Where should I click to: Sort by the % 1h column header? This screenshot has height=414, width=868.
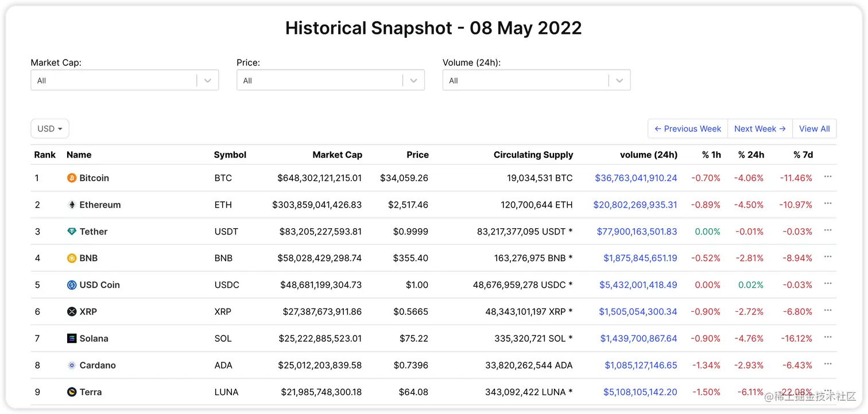coord(711,155)
